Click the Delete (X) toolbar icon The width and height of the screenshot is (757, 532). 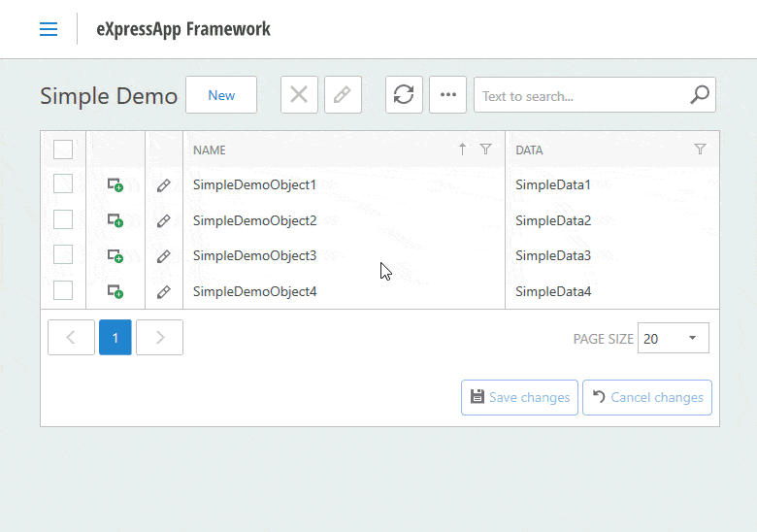299,95
